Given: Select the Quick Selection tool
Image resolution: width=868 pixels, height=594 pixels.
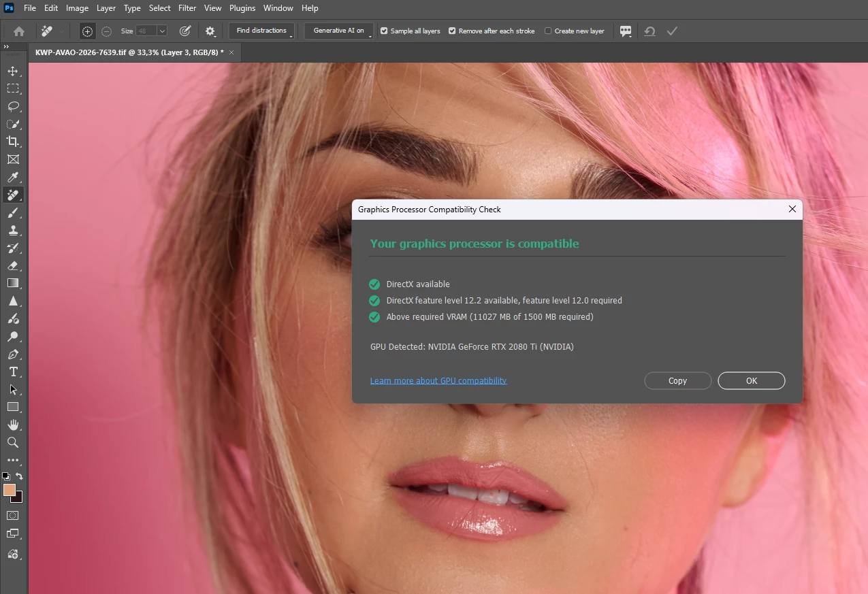Looking at the screenshot, I should (x=13, y=124).
